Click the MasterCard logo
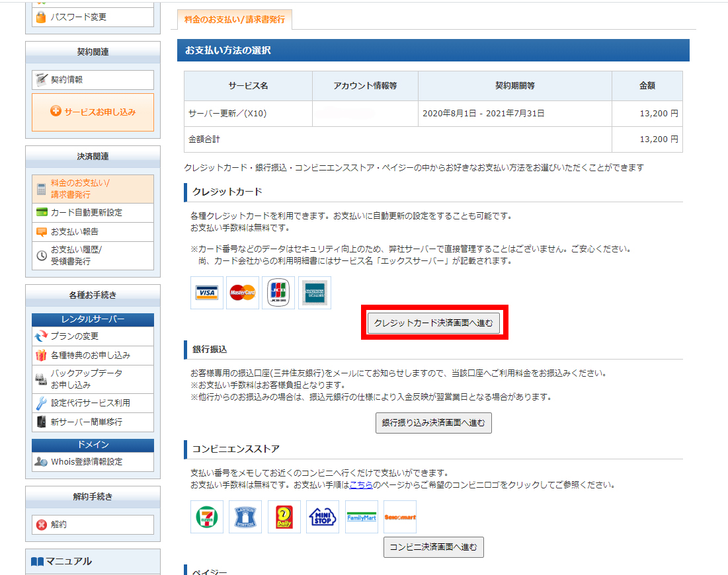 243,293
